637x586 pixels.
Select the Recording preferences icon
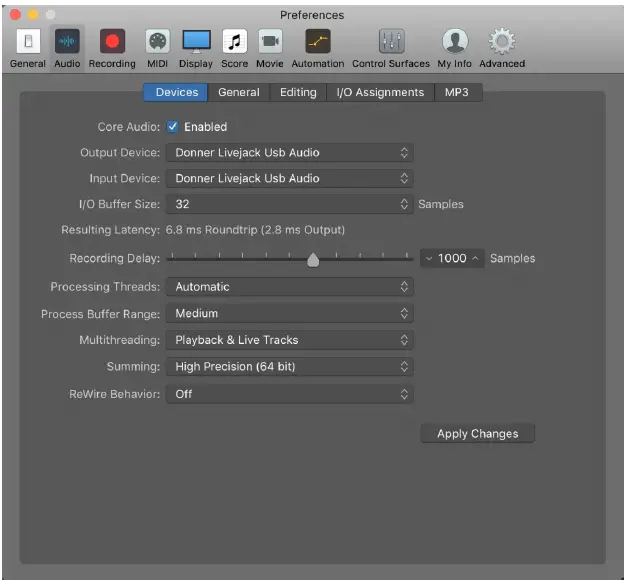tap(112, 43)
